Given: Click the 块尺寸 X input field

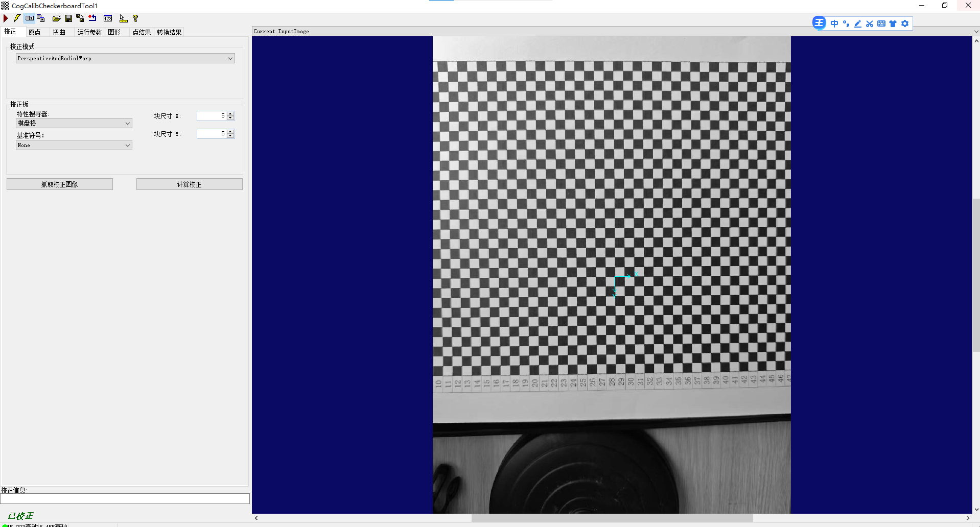Looking at the screenshot, I should (212, 116).
